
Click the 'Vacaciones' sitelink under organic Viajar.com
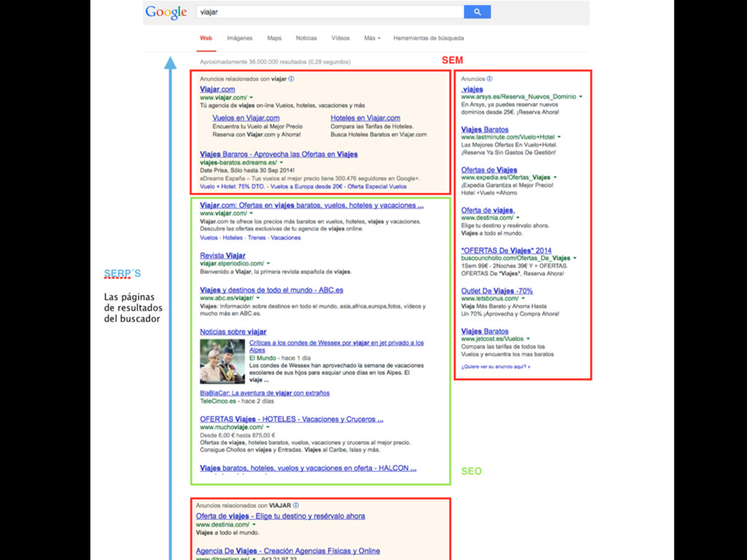[286, 238]
